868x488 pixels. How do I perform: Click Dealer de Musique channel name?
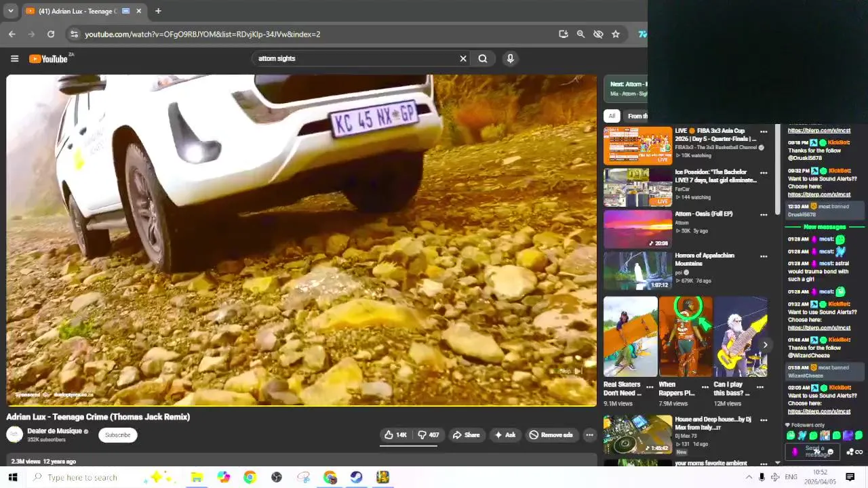54,431
